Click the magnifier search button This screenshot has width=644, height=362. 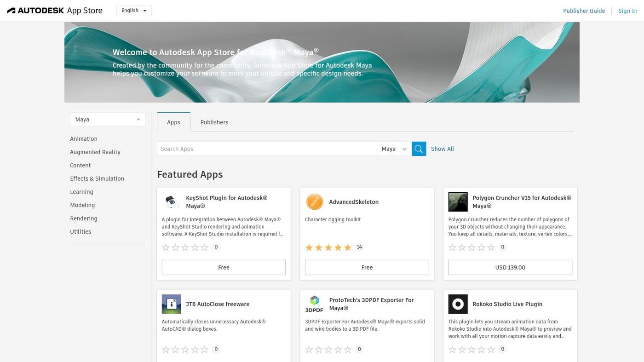pyautogui.click(x=419, y=149)
